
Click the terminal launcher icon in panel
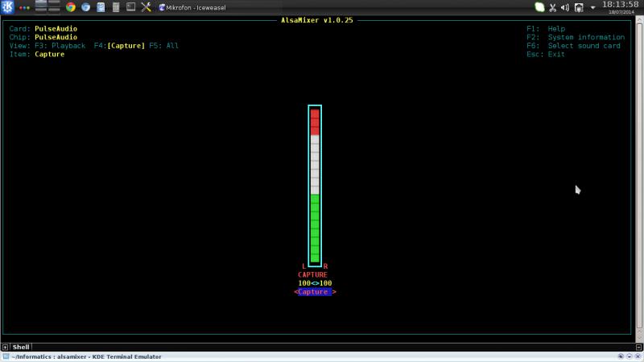pyautogui.click(x=130, y=7)
